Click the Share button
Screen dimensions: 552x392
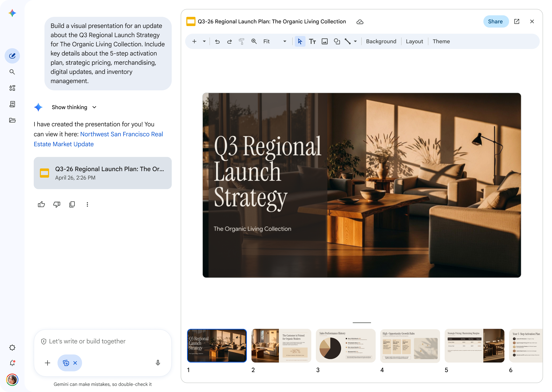[x=496, y=22]
